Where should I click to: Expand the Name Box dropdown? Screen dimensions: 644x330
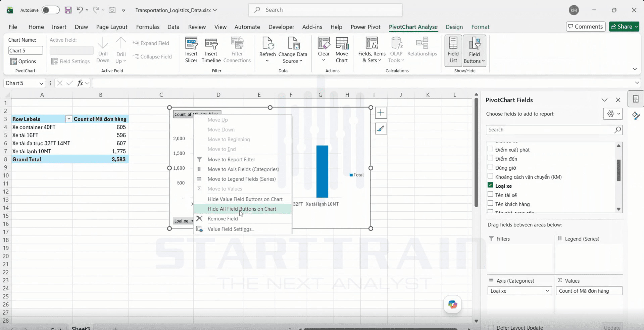(41, 83)
